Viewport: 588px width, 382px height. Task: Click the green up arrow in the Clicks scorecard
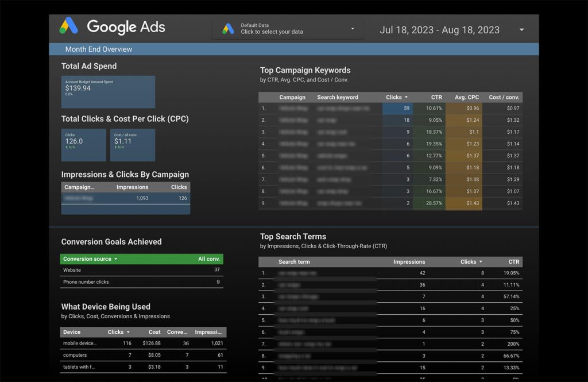tap(67, 148)
